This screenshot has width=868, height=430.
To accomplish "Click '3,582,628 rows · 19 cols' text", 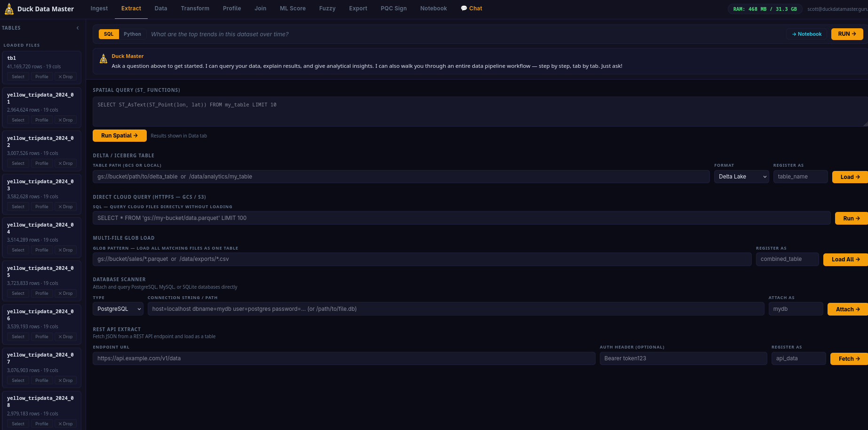I will pos(32,197).
